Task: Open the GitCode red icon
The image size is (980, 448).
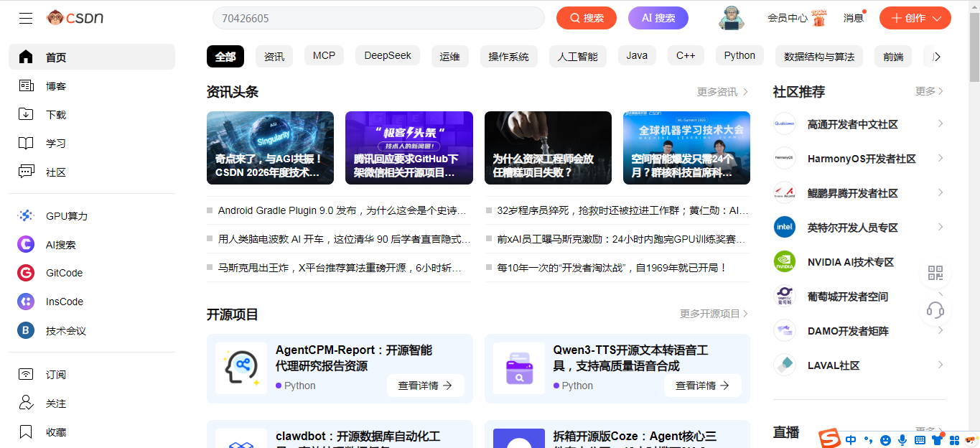Action: point(26,273)
